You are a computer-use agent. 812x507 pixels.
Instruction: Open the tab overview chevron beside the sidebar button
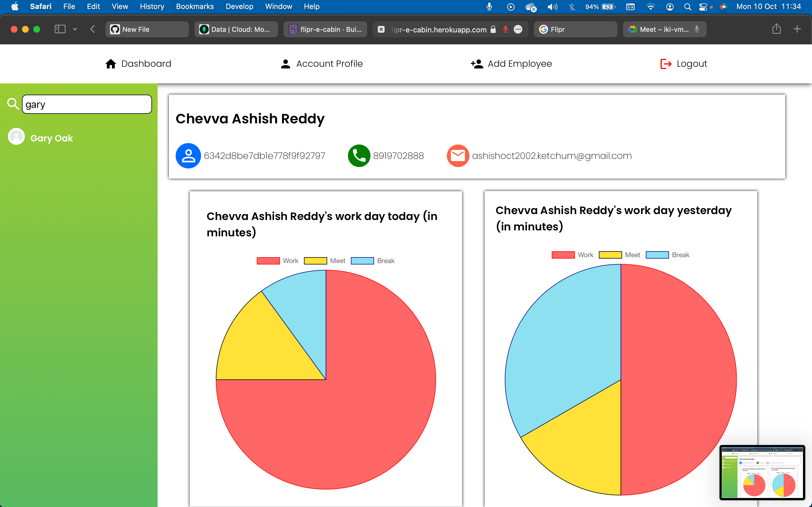coord(75,29)
